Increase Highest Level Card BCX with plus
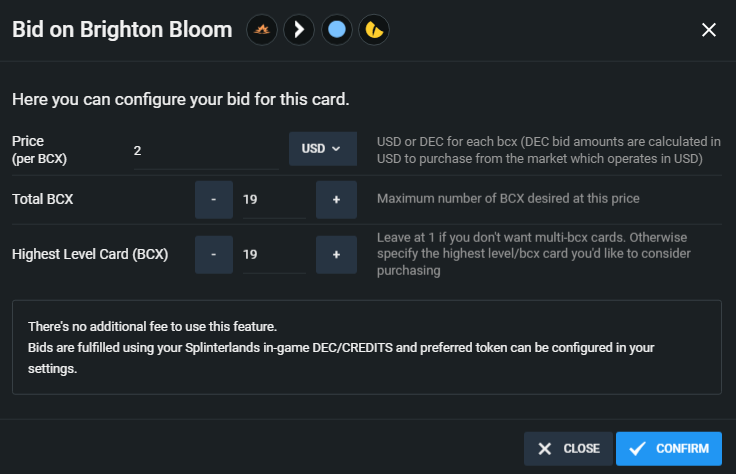Image resolution: width=736 pixels, height=474 pixels. pyautogui.click(x=336, y=254)
